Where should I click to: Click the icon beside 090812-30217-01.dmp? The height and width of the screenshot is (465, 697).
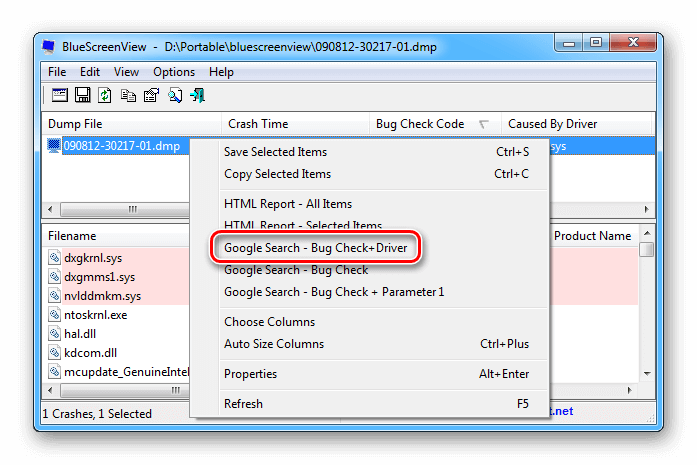(54, 146)
